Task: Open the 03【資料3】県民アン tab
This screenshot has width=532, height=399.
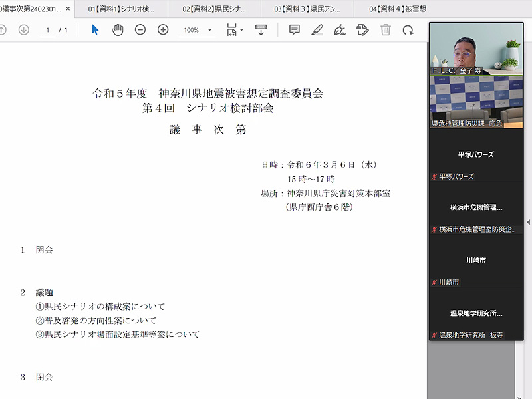Action: click(x=306, y=9)
